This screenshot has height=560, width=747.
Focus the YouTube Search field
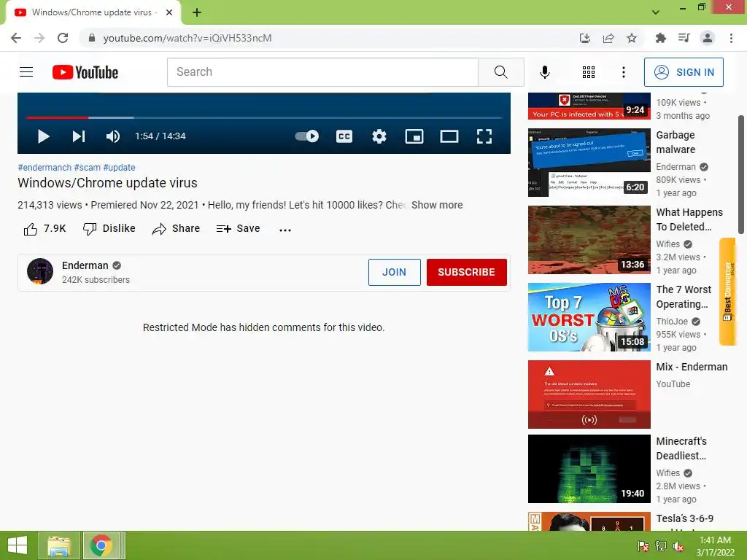click(x=322, y=72)
